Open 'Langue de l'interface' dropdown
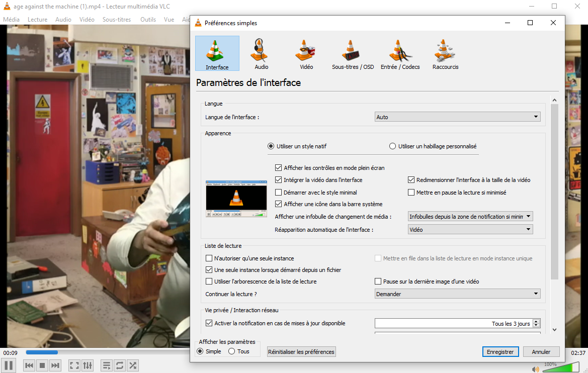 coord(458,117)
